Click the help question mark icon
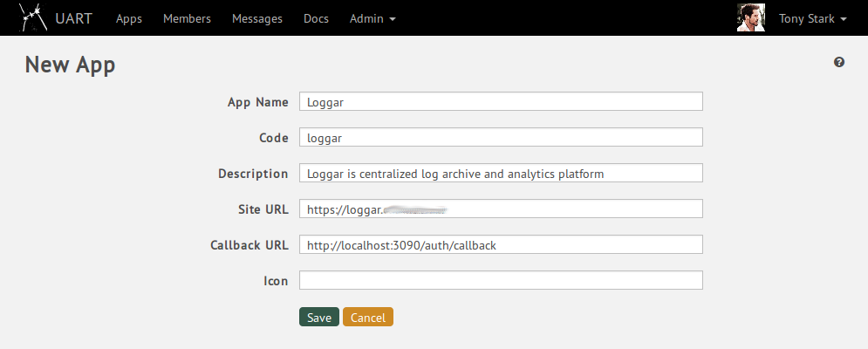 coord(839,62)
